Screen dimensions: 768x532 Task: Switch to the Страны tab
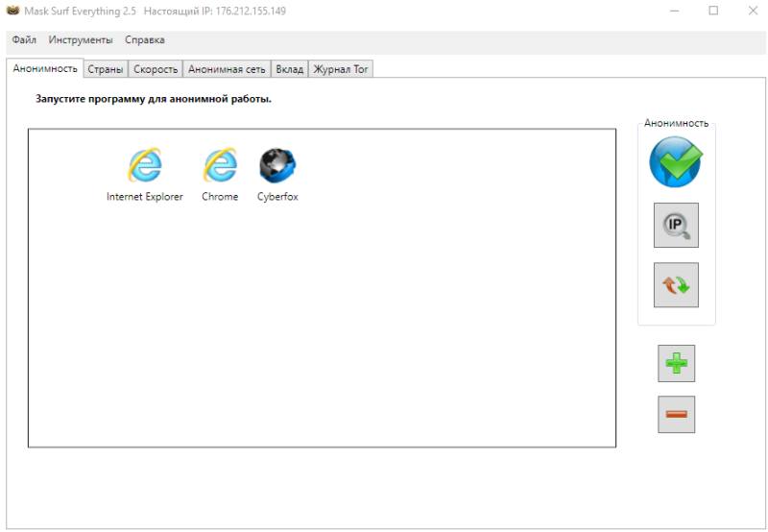(106, 69)
